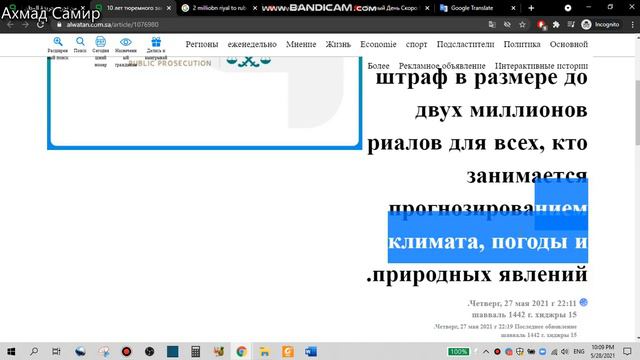Click the browser back arrow
This screenshot has height=360, width=640.
10,24
